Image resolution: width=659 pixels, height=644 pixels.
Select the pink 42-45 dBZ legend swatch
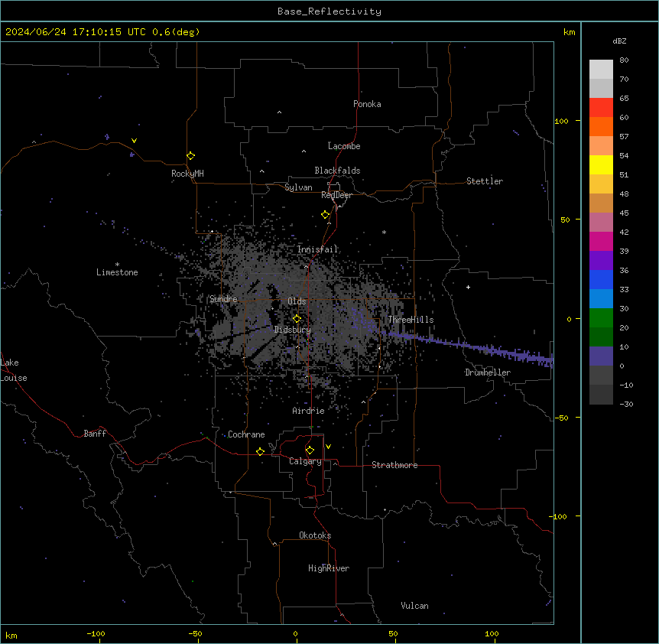[x=601, y=223]
